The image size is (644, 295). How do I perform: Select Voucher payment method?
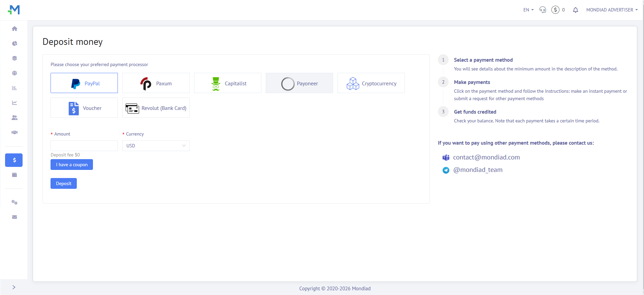[x=84, y=108]
